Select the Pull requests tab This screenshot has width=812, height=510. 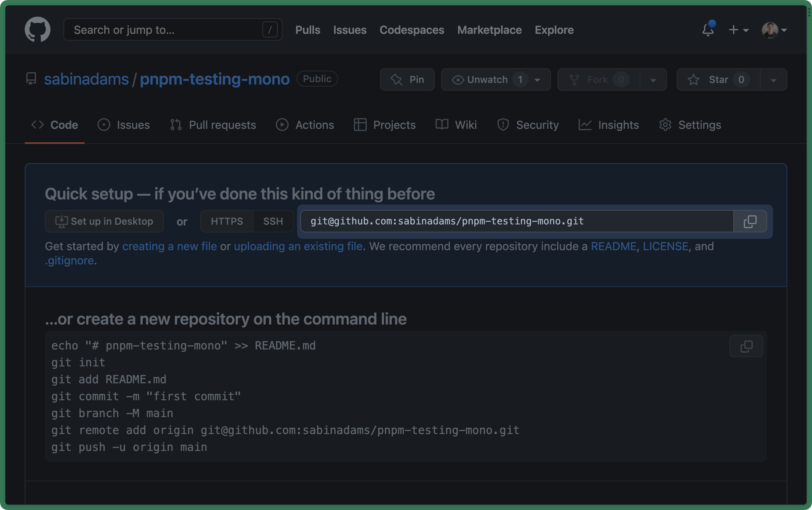pyautogui.click(x=213, y=124)
